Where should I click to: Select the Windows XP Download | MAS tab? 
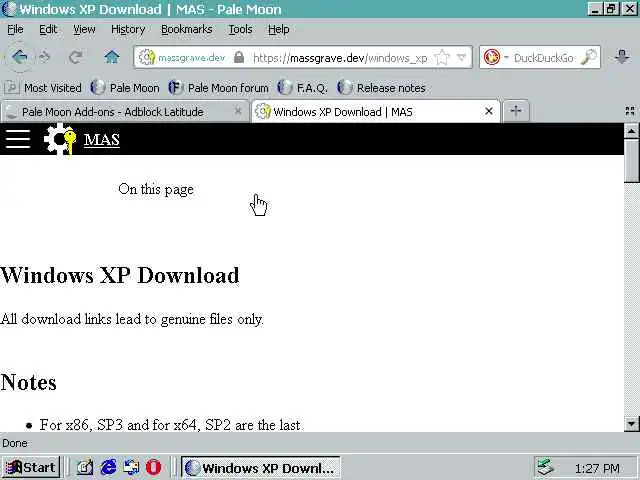tap(376, 111)
